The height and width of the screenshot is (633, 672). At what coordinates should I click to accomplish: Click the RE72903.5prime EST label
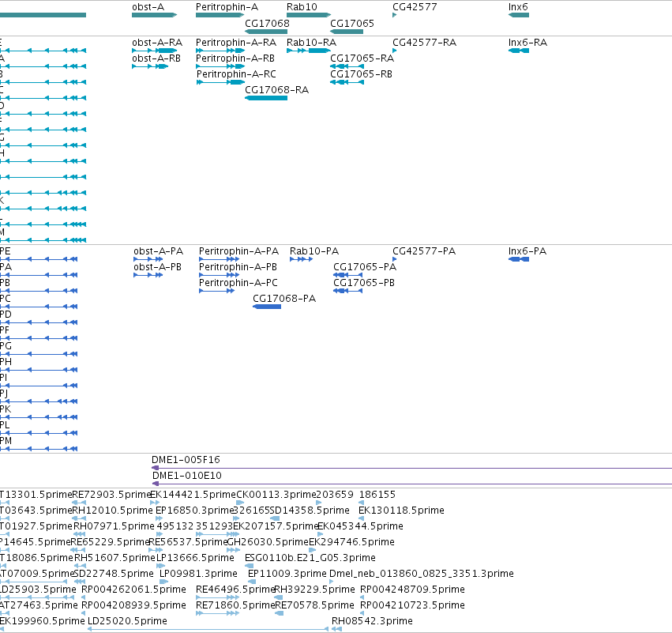click(111, 495)
